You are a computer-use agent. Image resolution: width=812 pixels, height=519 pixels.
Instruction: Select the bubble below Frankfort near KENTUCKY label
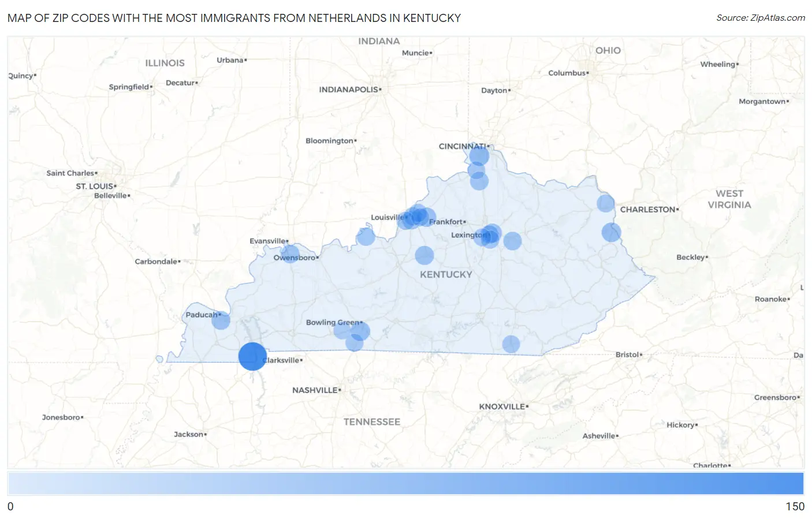pyautogui.click(x=424, y=255)
